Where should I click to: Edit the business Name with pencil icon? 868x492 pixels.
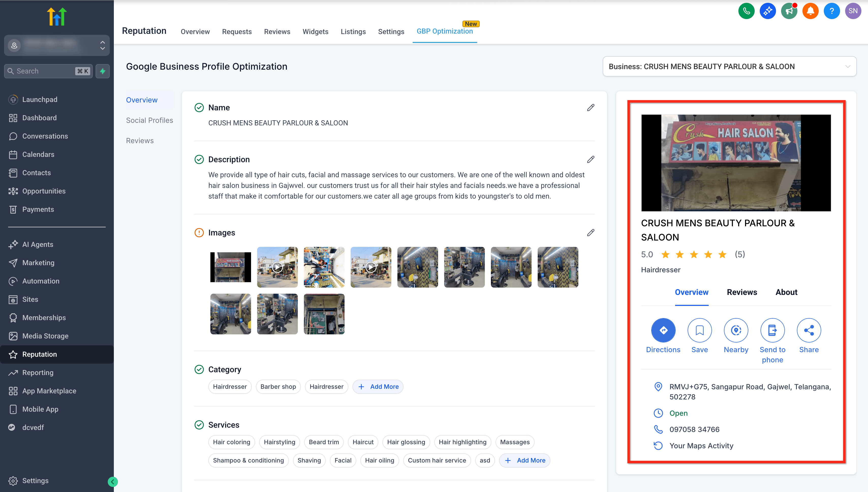coord(591,108)
